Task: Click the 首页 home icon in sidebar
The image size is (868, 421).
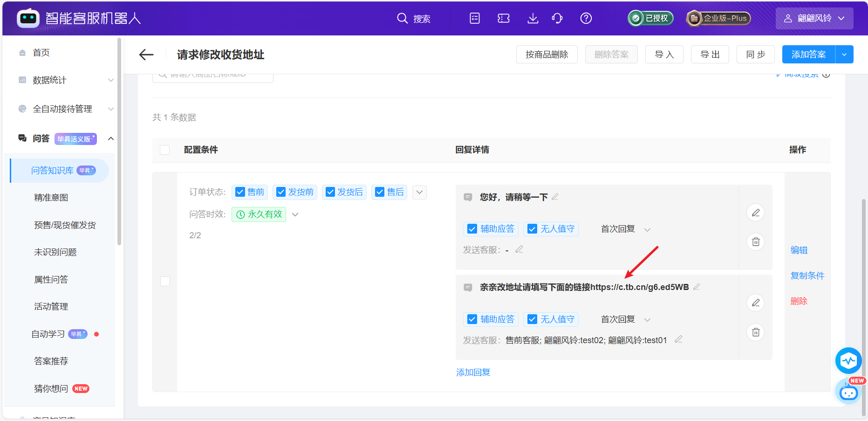Action: (x=22, y=53)
